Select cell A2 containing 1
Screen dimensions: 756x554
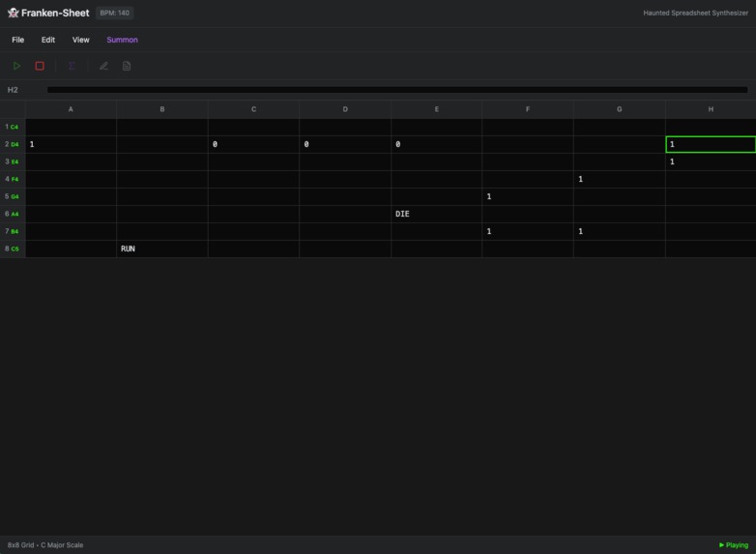(x=71, y=145)
